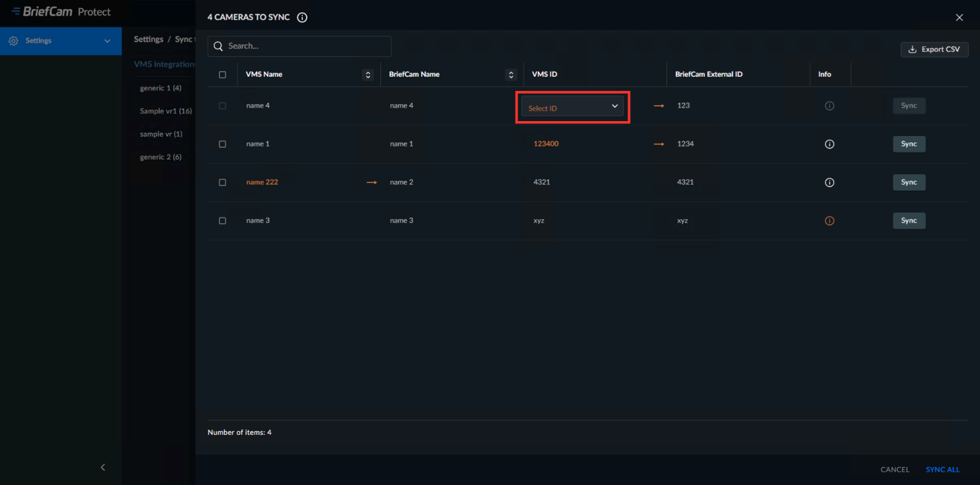Screen dimensions: 980x485
Task: Click the BriefCam Protect hamburger menu icon
Action: (15, 11)
